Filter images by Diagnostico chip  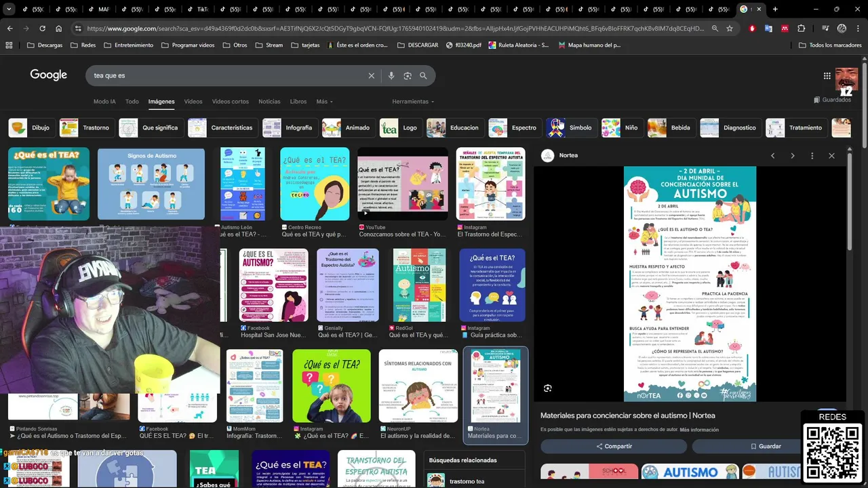coord(730,127)
